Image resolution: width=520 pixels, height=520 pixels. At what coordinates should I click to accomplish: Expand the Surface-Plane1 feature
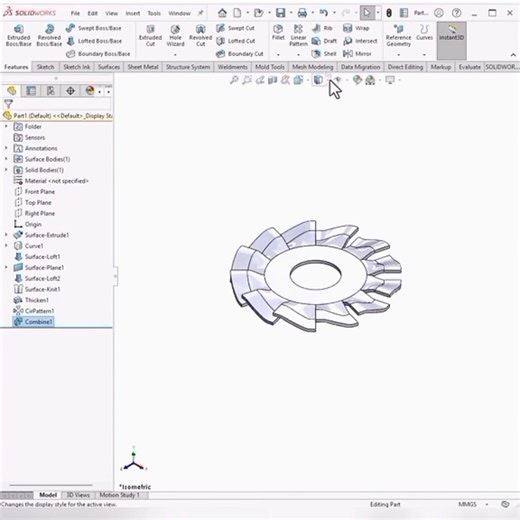pos(6,267)
